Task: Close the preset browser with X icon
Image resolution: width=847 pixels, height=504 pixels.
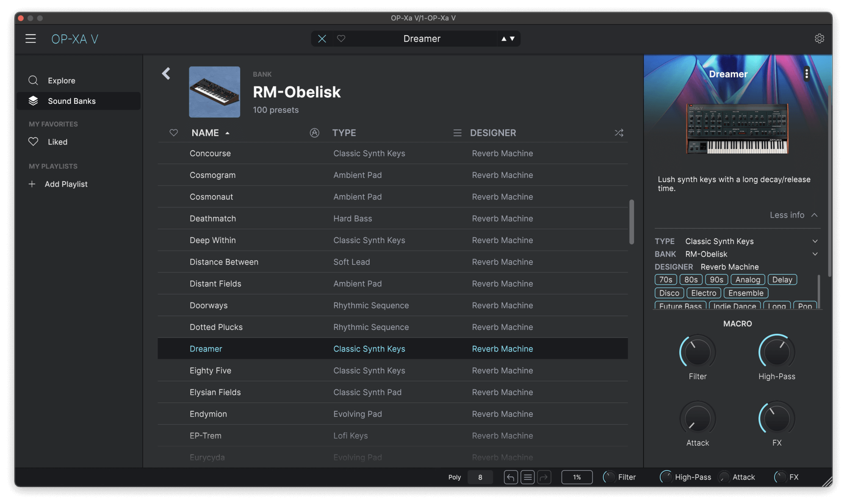Action: 322,39
